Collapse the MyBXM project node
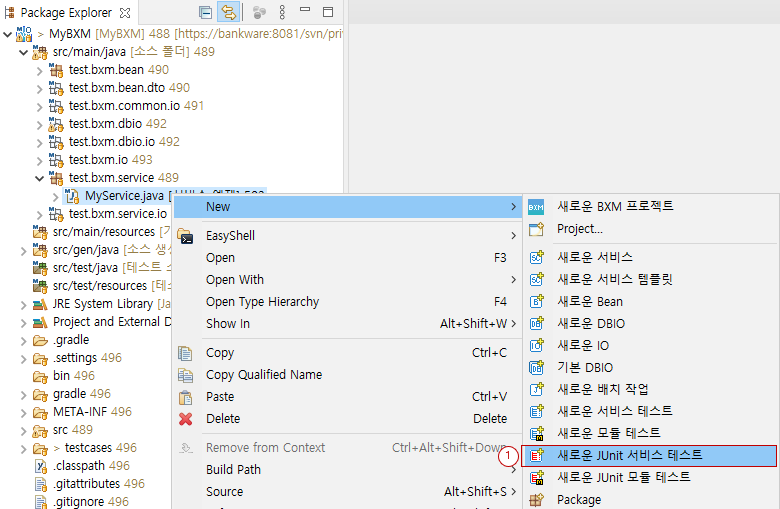The height and width of the screenshot is (509, 780). click(x=7, y=34)
